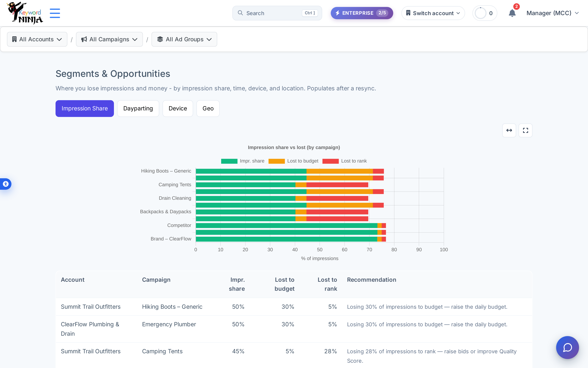Open the Manager (MCC) user menu

pos(553,13)
